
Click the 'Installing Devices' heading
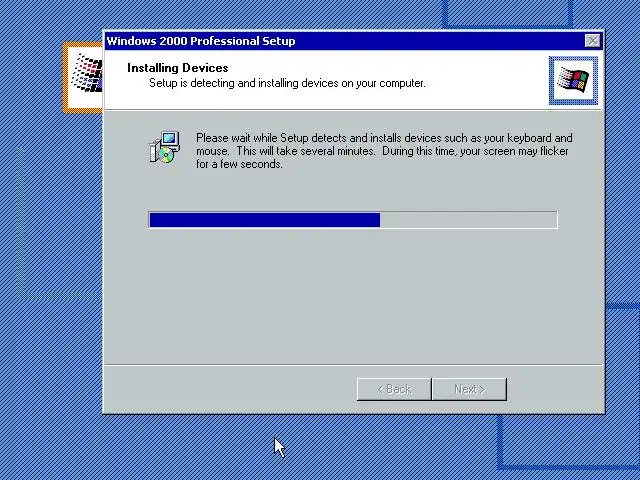point(178,68)
